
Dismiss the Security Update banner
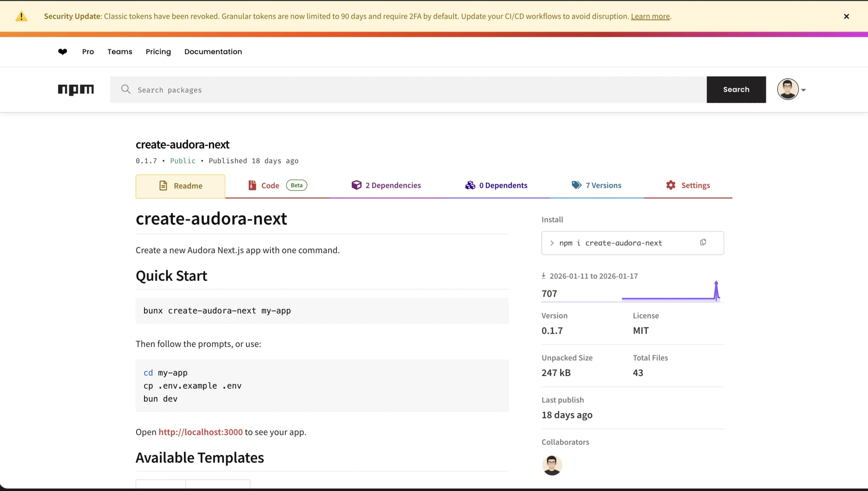click(x=846, y=17)
